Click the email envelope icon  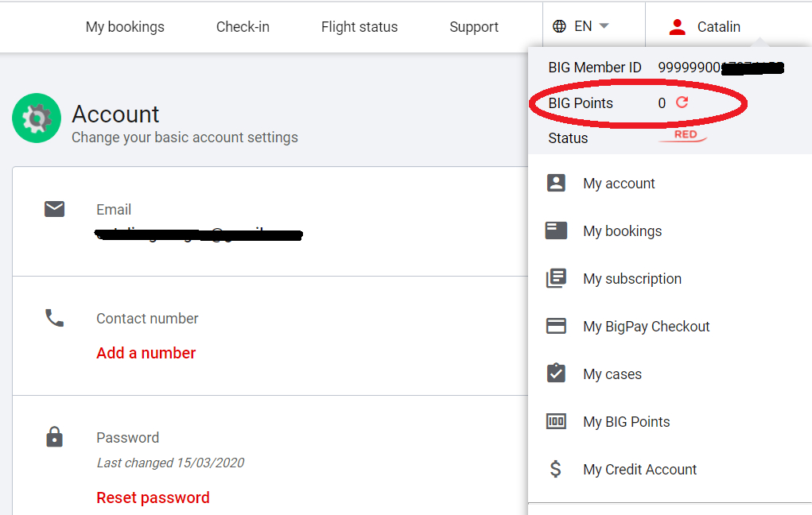pos(54,209)
